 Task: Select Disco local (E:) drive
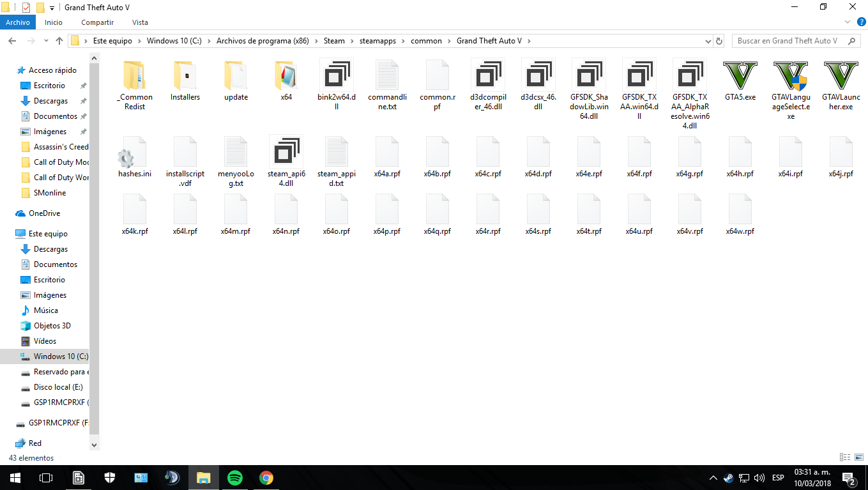coord(58,387)
